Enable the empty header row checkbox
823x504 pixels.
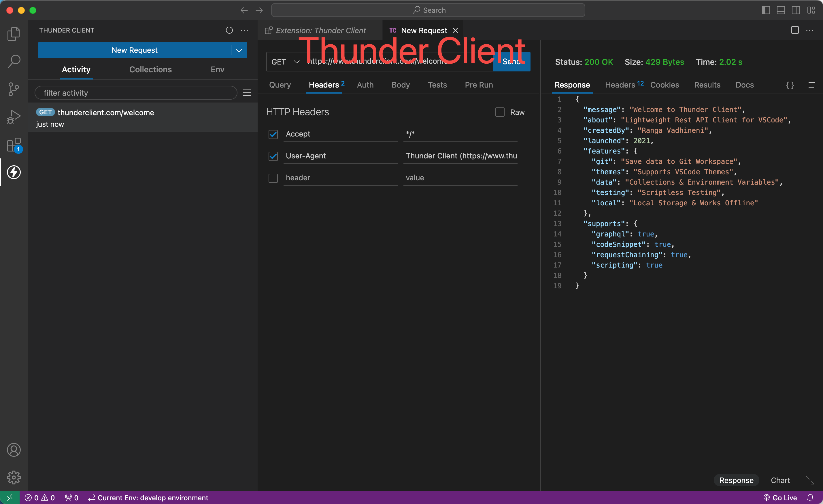point(273,178)
